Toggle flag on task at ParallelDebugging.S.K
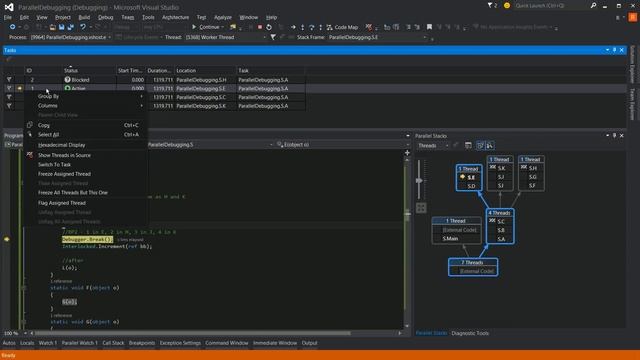 click(9, 106)
